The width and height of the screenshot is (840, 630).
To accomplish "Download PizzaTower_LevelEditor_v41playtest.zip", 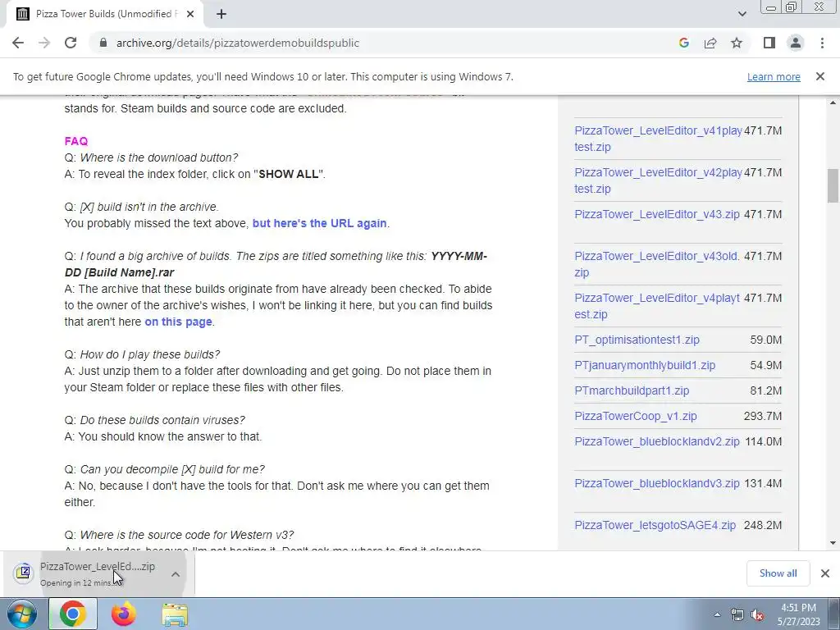I will (x=659, y=139).
